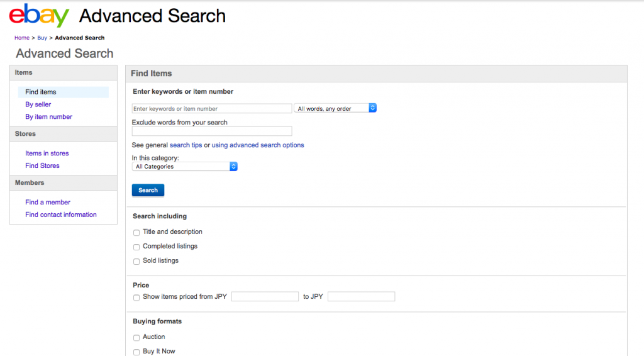Select the Auction buying format checkbox
644x356 pixels.
136,338
